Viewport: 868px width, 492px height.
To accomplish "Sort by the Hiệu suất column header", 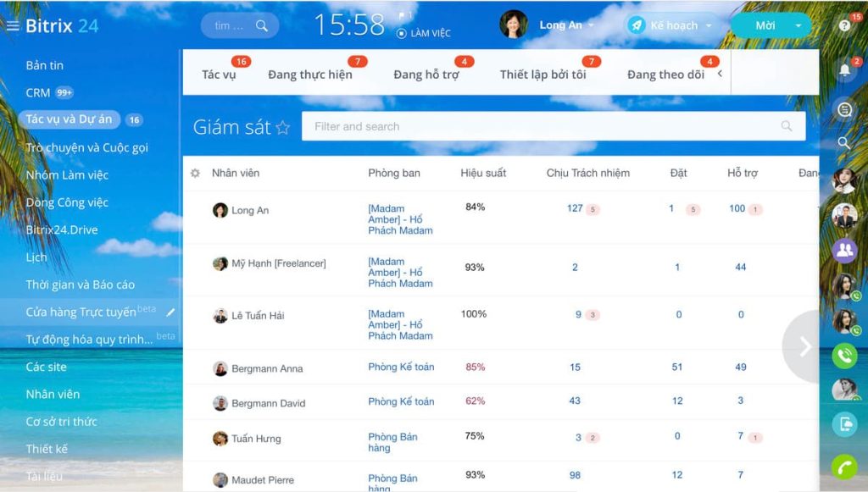I will tap(483, 173).
